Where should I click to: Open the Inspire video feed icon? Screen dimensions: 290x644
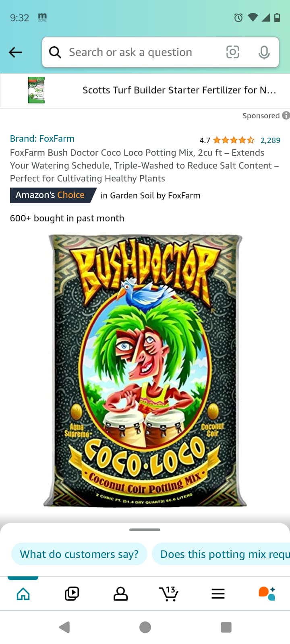72,594
